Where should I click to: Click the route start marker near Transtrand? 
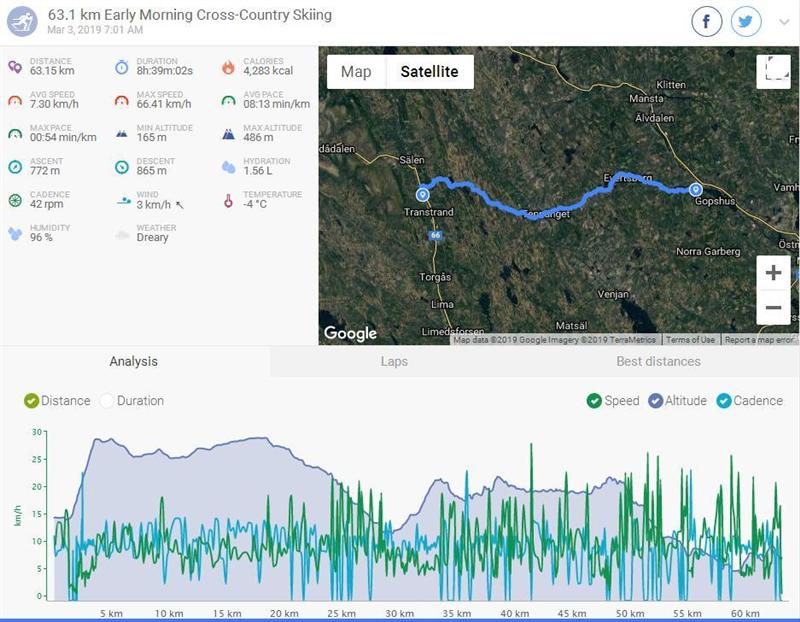tap(422, 195)
